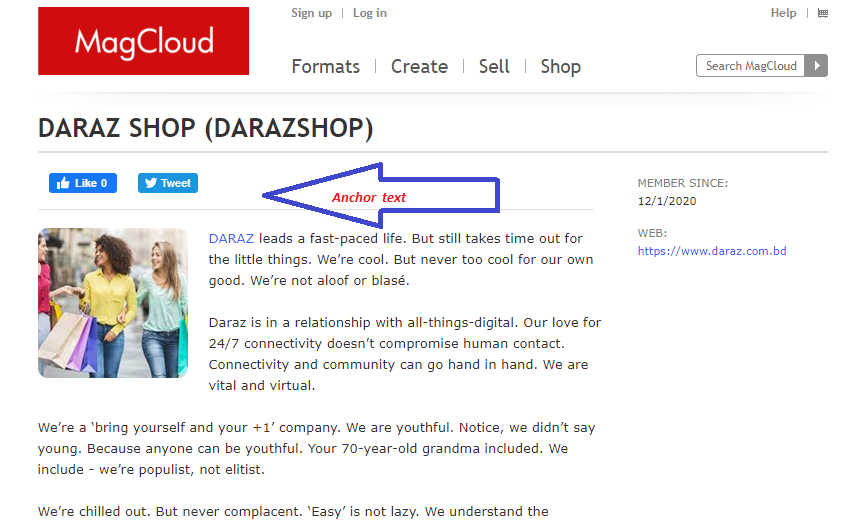Click the profile photo of women shopping
The image size is (842, 524).
click(113, 303)
